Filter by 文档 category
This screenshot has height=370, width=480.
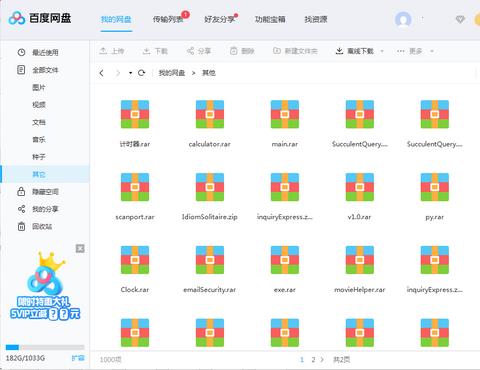click(x=39, y=122)
